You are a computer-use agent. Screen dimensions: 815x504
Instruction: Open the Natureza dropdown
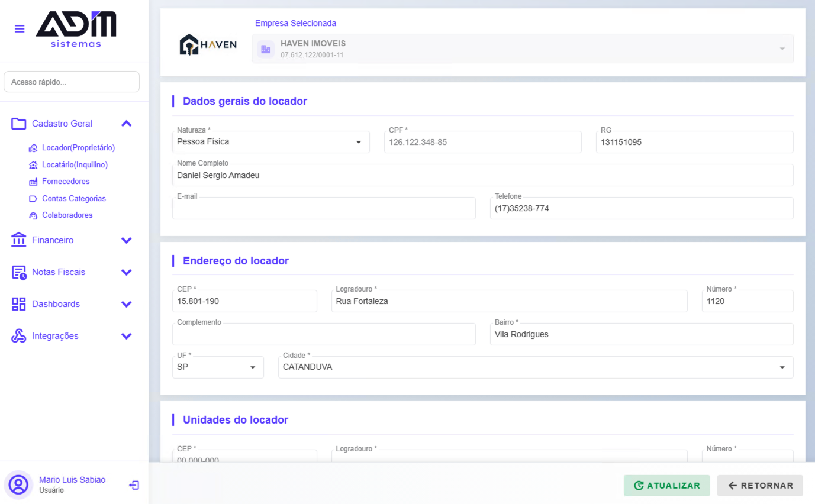pyautogui.click(x=271, y=142)
